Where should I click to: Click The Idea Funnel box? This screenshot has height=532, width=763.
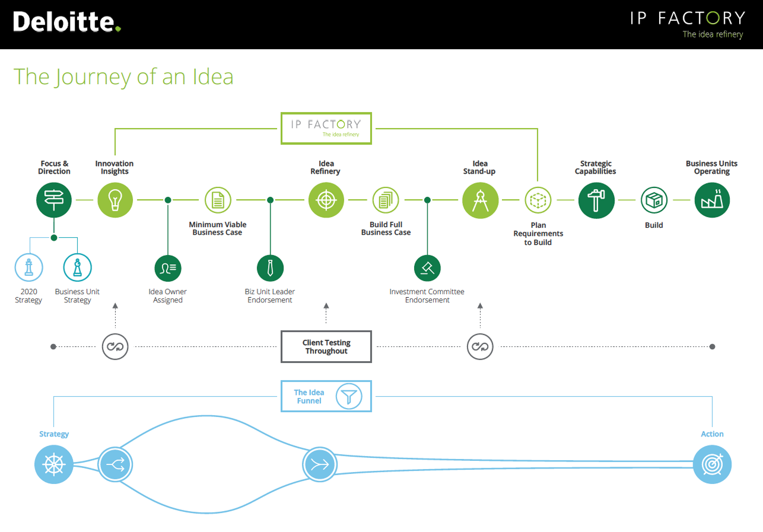pyautogui.click(x=326, y=396)
